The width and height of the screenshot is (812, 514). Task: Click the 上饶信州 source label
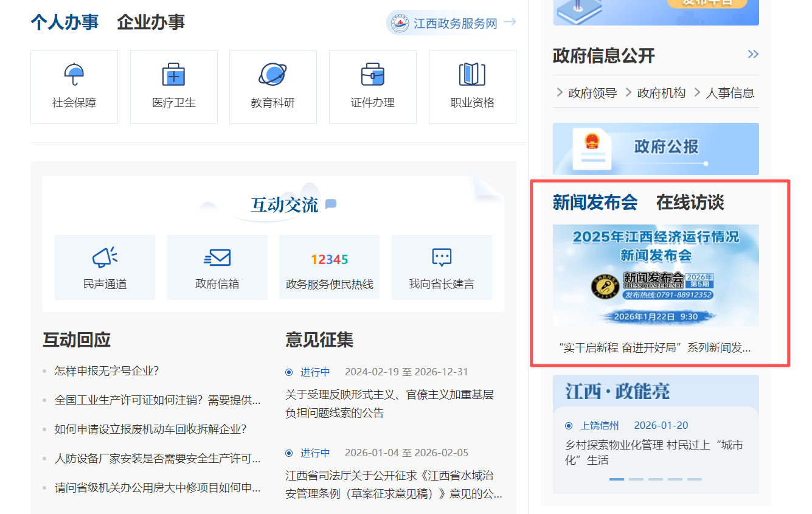click(600, 426)
